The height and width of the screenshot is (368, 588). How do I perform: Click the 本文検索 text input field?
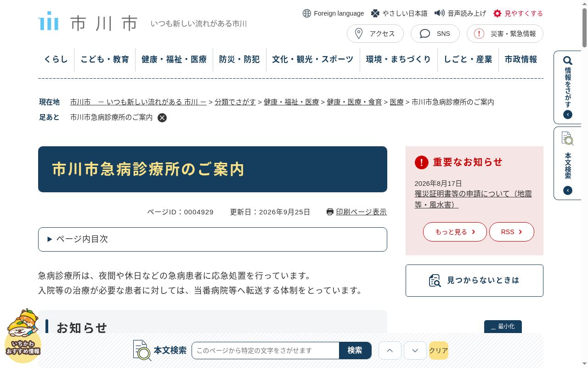pyautogui.click(x=266, y=351)
